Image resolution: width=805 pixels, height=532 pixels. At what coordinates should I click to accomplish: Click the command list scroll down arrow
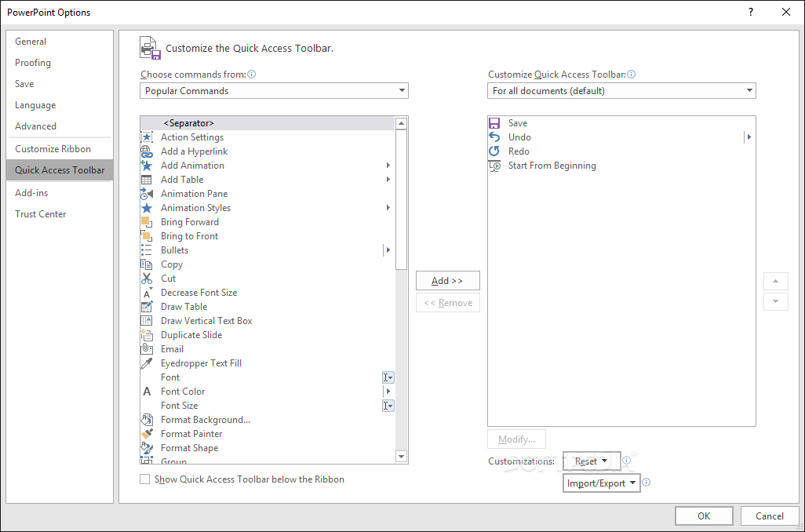402,457
